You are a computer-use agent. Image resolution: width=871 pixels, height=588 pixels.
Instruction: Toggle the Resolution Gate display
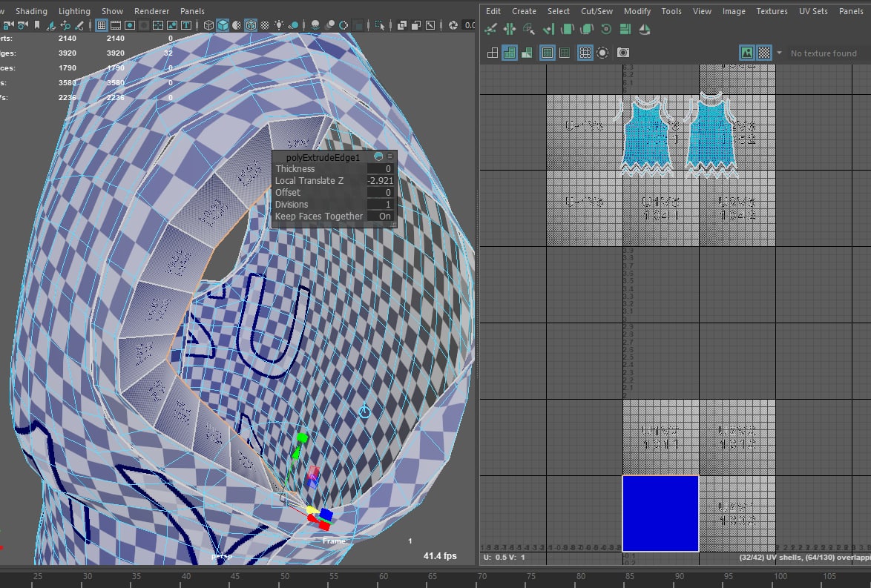click(x=130, y=25)
